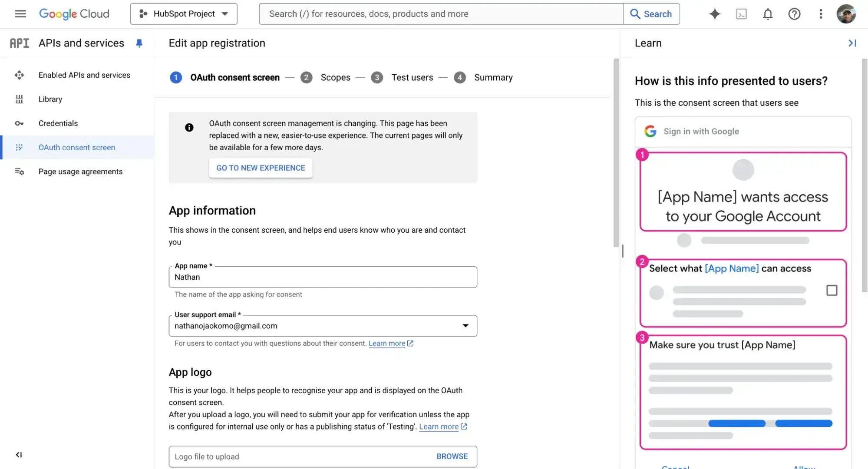The image size is (868, 469).
Task: Open the main navigation hamburger menu
Action: pos(20,14)
